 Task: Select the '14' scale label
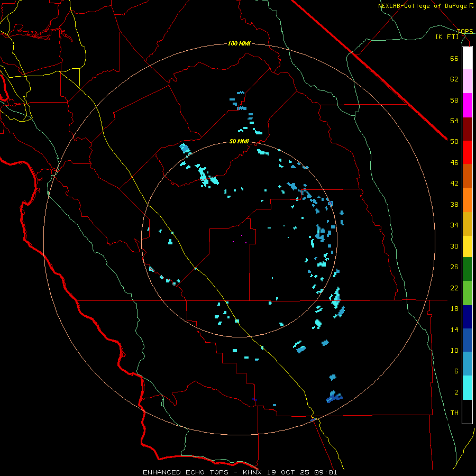454,329
